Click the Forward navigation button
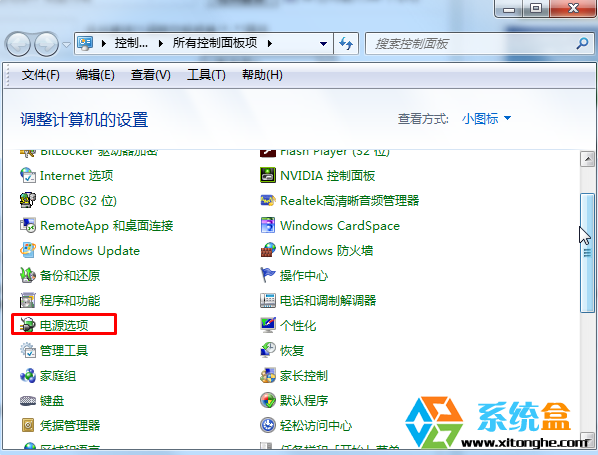598x455 pixels. click(46, 44)
